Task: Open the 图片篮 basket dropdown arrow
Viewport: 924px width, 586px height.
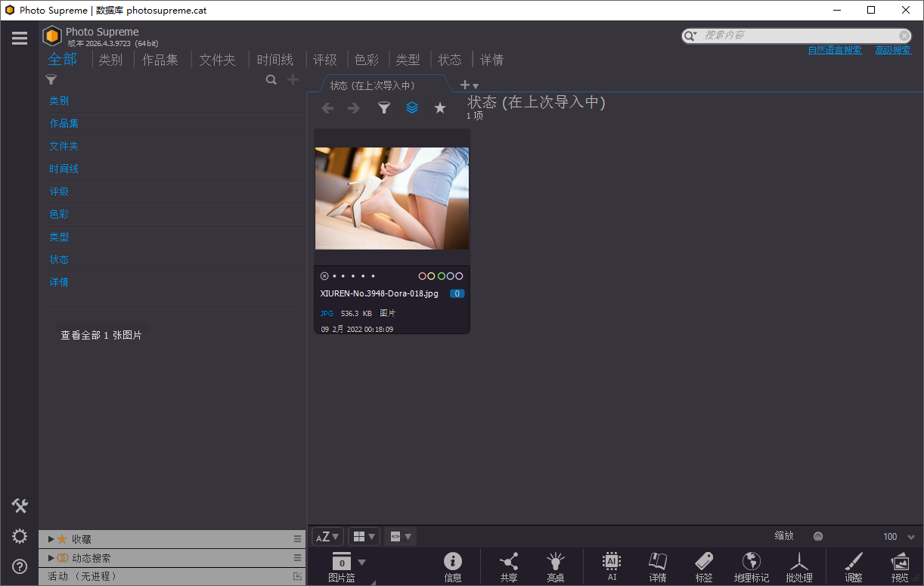Action: 361,562
